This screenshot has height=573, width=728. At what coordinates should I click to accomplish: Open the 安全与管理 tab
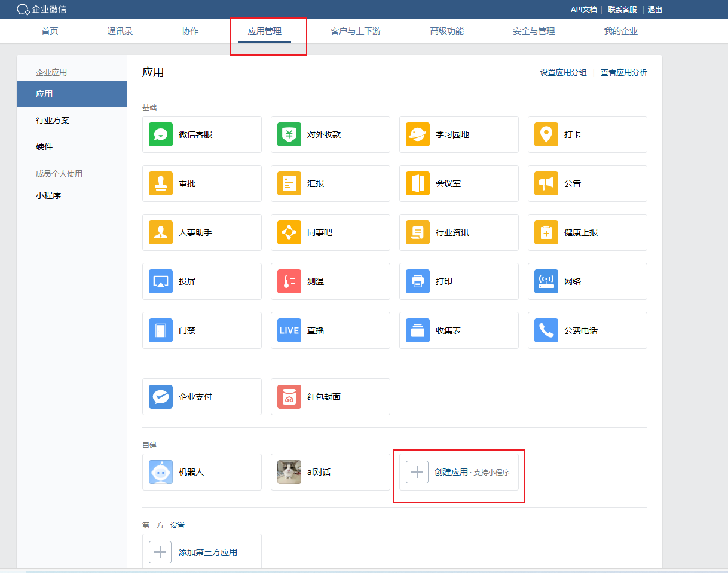[x=534, y=31]
